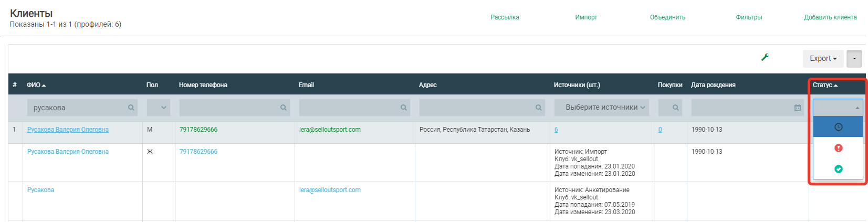Open the Русакова Валерия Олеговна profile link
The height and width of the screenshot is (222, 868).
pos(68,130)
